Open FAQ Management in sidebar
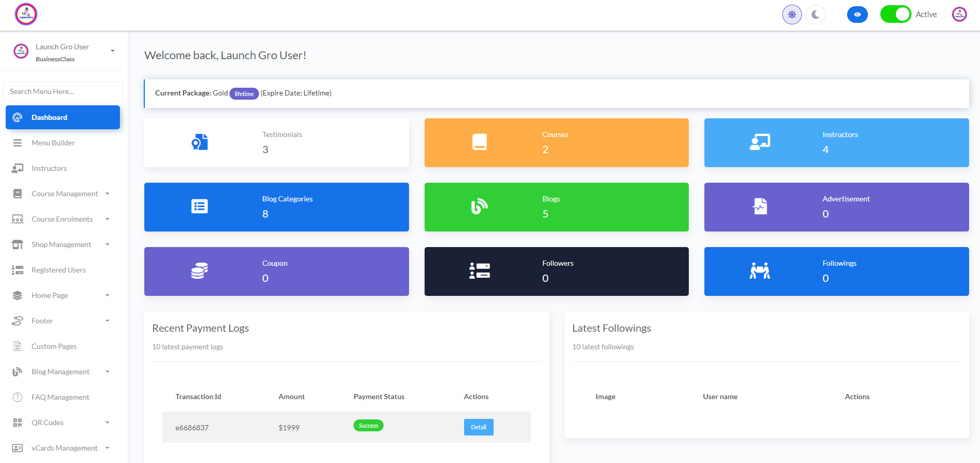The image size is (980, 463). click(x=60, y=397)
